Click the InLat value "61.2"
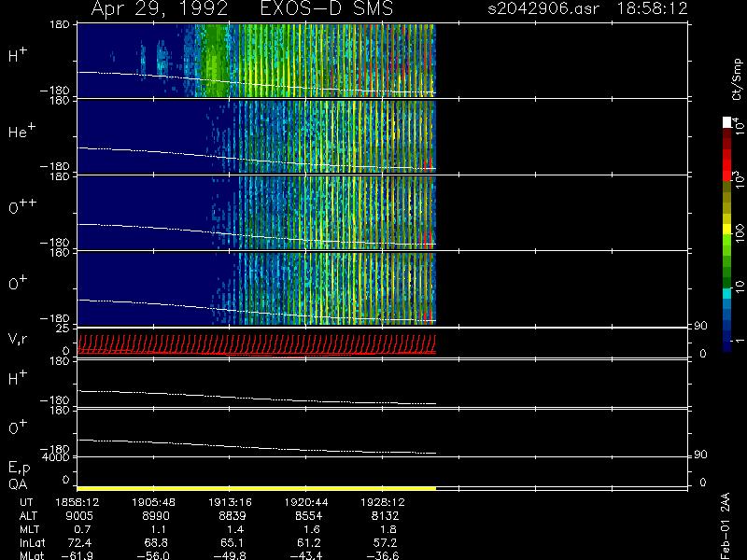This screenshot has width=747, height=560. click(x=309, y=542)
